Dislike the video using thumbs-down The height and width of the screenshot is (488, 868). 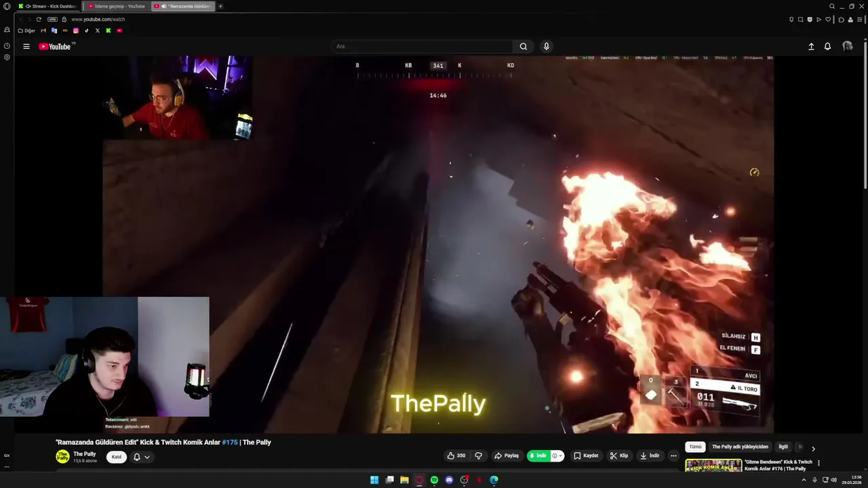(x=478, y=455)
